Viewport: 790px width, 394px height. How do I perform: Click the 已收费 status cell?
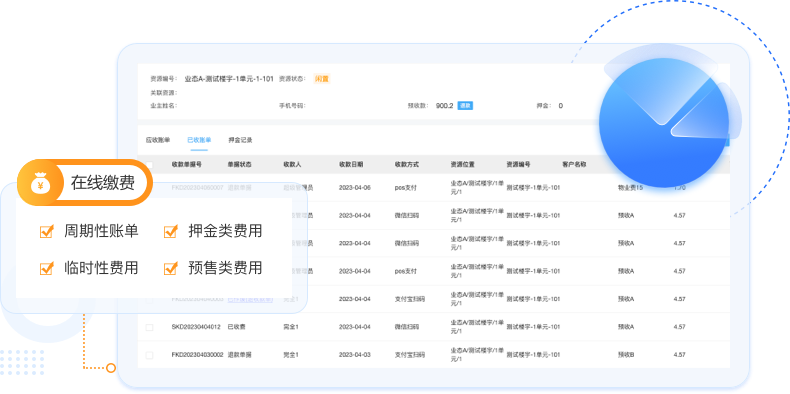(x=237, y=327)
